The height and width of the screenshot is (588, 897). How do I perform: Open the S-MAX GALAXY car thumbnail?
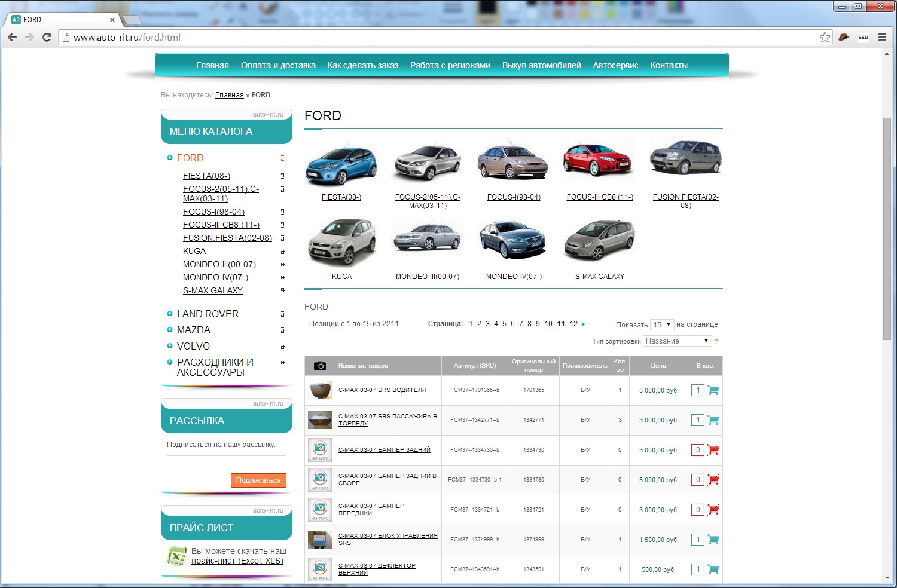pos(599,240)
